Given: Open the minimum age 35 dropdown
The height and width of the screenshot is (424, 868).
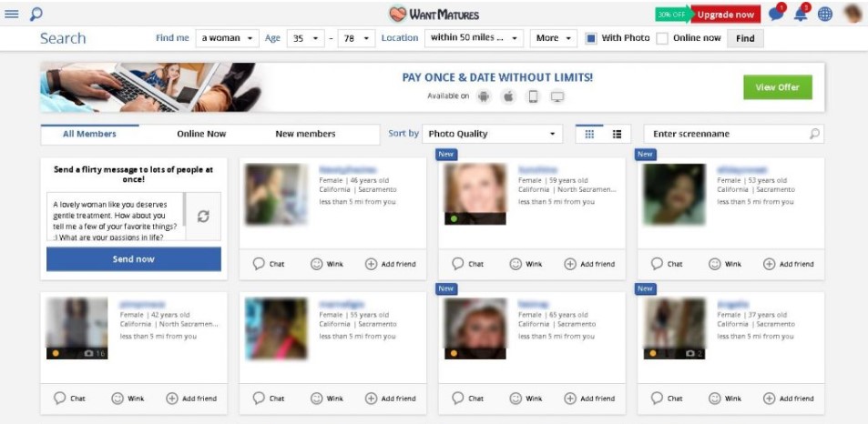Looking at the screenshot, I should point(305,38).
